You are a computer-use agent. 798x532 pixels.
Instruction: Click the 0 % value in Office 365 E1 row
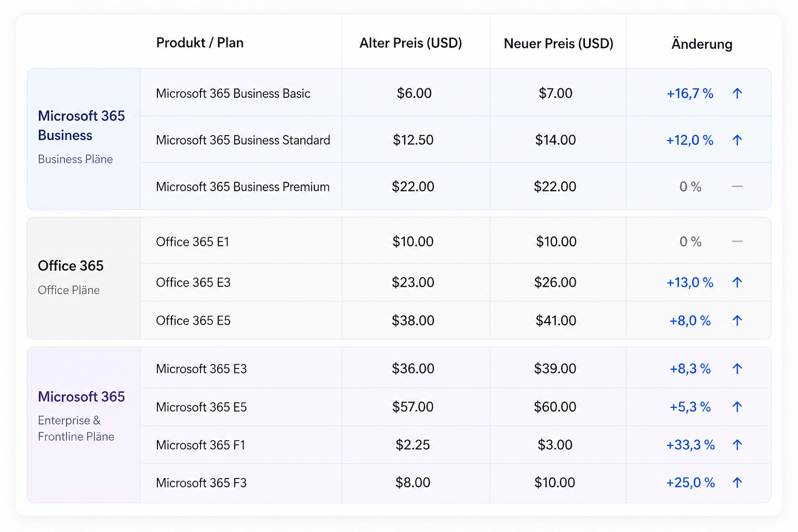click(690, 242)
